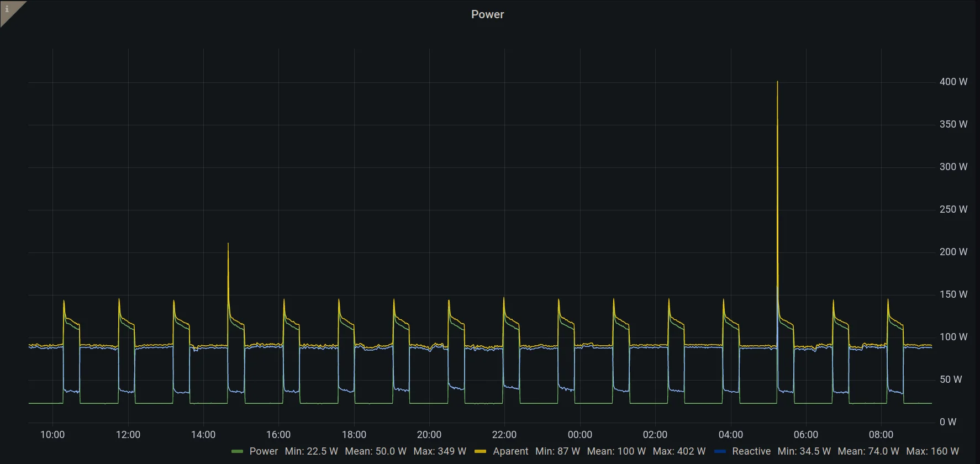
Task: Click the Power Max 349 W value
Action: click(x=440, y=451)
